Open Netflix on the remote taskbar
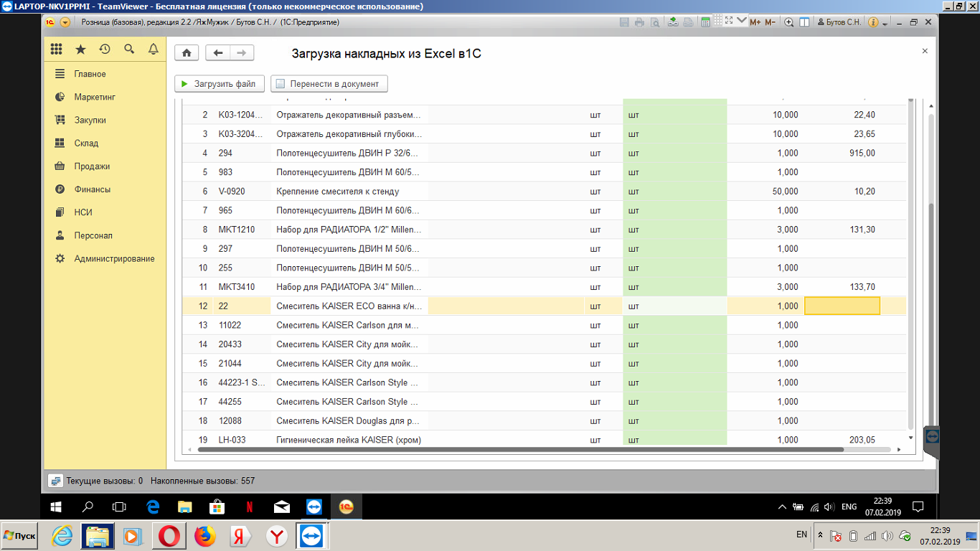The image size is (980, 551). [249, 507]
